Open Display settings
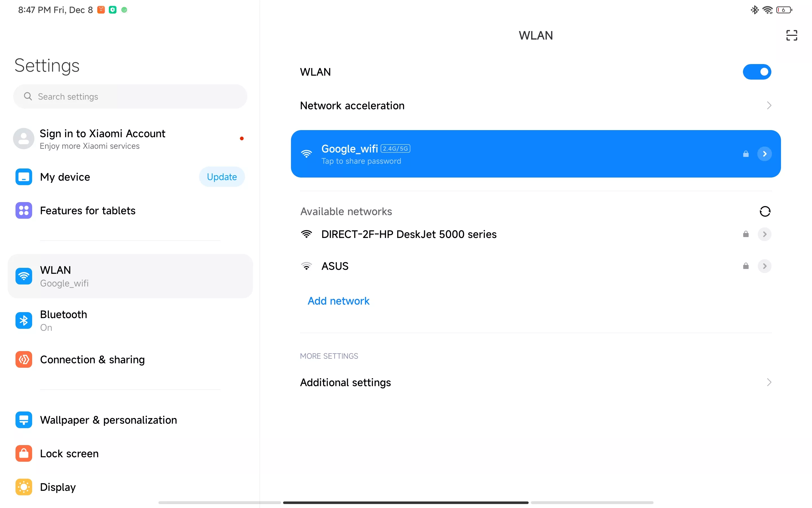The image size is (812, 508). 130,487
